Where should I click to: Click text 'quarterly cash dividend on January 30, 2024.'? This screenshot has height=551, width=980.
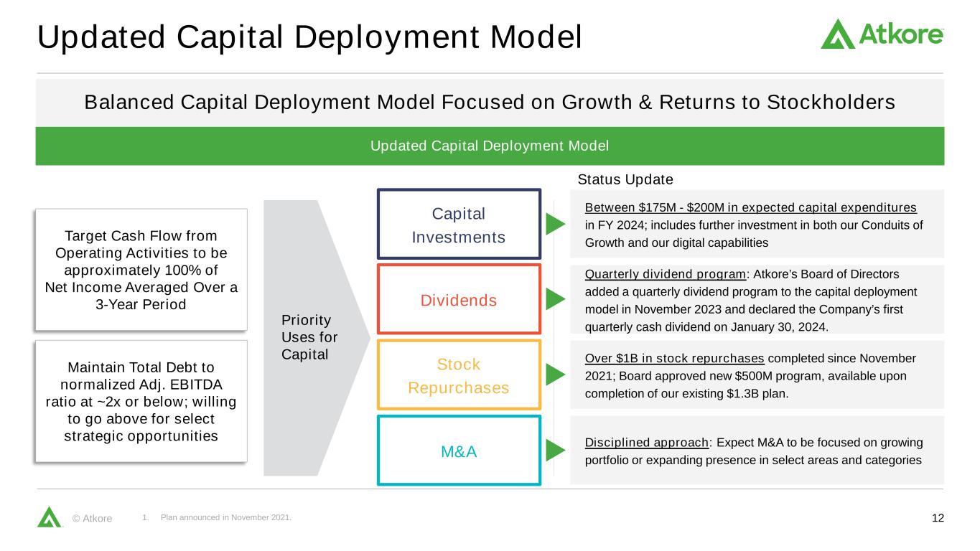click(706, 327)
